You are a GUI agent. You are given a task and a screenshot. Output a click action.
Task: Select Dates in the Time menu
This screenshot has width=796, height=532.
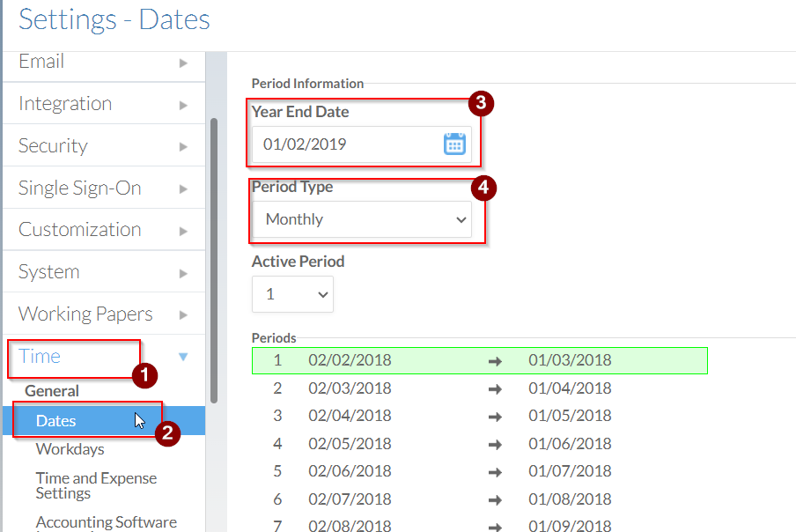pyautogui.click(x=56, y=421)
